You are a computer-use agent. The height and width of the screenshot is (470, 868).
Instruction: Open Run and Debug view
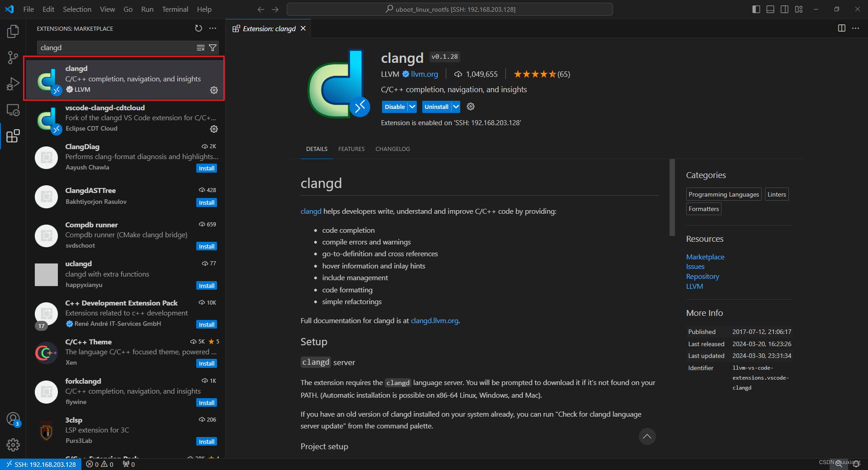coord(13,84)
